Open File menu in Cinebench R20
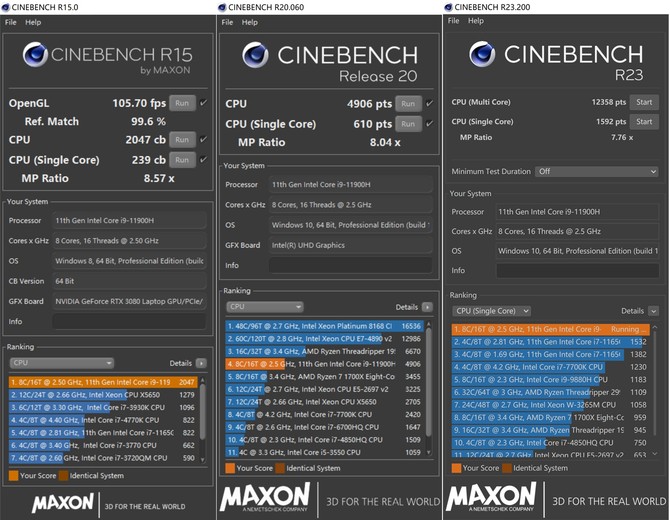 pos(227,22)
